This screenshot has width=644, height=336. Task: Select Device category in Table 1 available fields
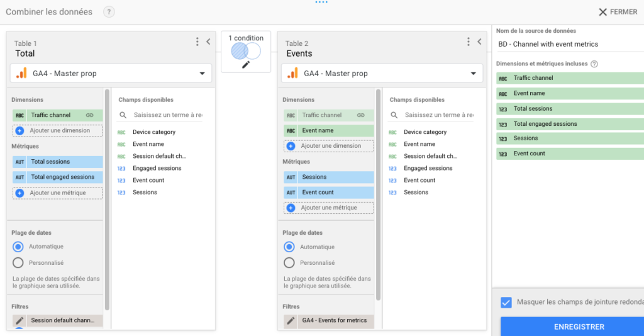tap(154, 132)
